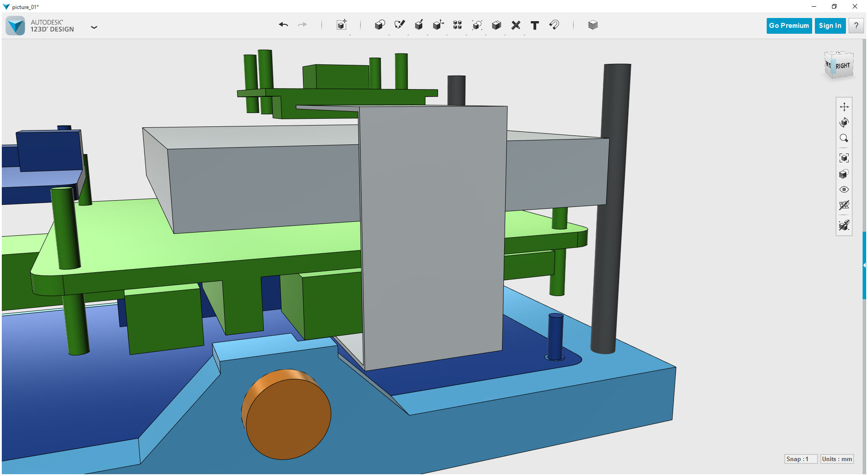Toggle Hide Grid in the navigation bar

[844, 206]
